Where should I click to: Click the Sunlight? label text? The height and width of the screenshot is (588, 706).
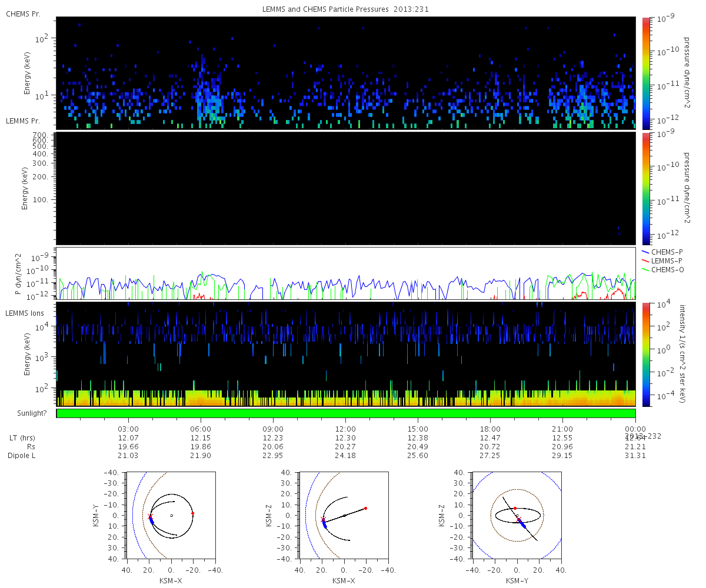click(x=26, y=413)
